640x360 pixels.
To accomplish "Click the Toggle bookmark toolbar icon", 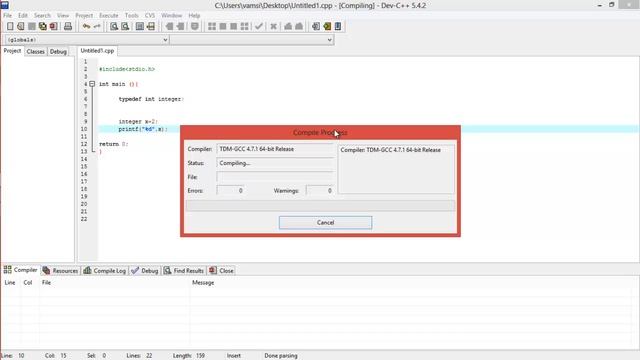I will tap(195, 26).
